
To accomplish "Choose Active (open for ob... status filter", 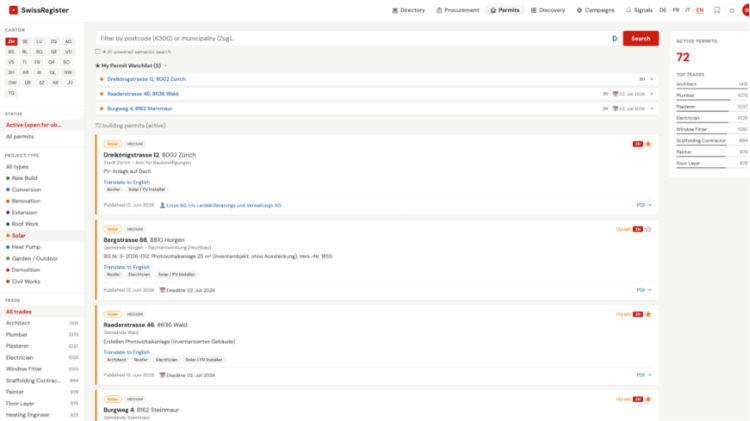I will pyautogui.click(x=42, y=125).
